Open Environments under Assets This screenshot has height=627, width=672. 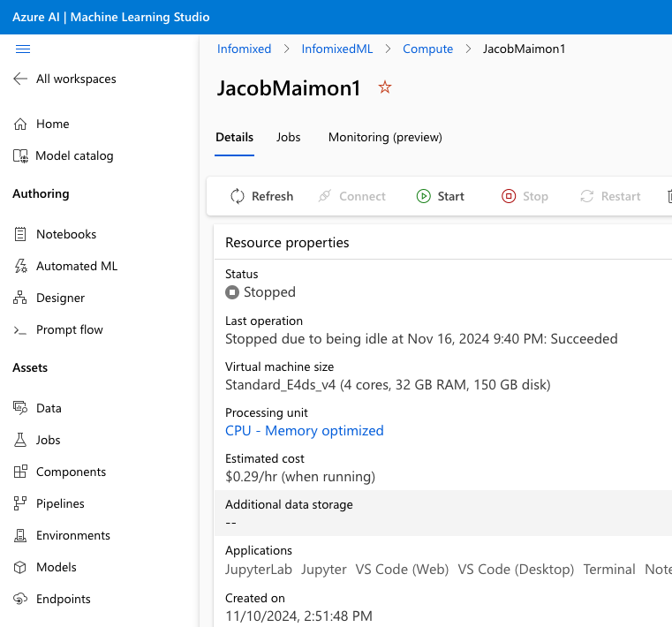[73, 535]
